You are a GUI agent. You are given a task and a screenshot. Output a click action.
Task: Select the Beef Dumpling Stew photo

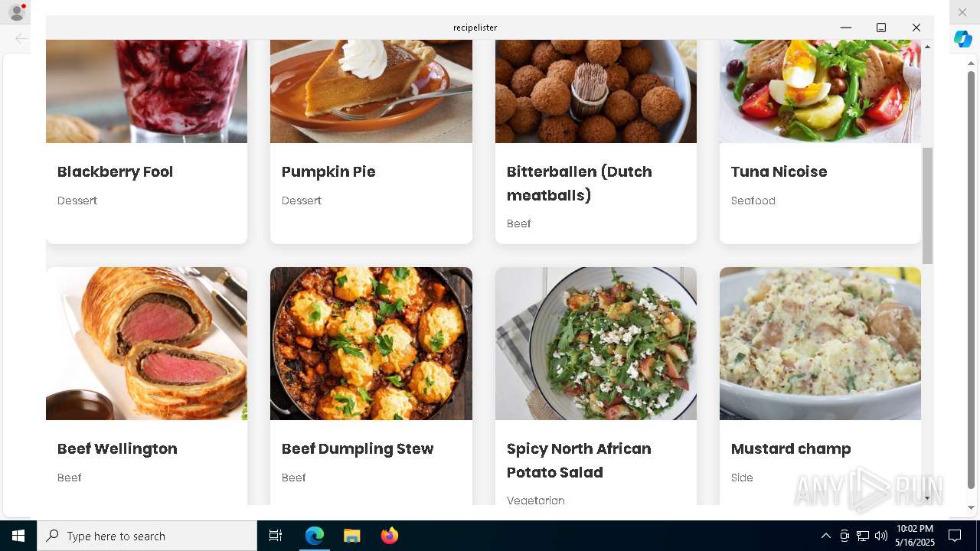(371, 344)
